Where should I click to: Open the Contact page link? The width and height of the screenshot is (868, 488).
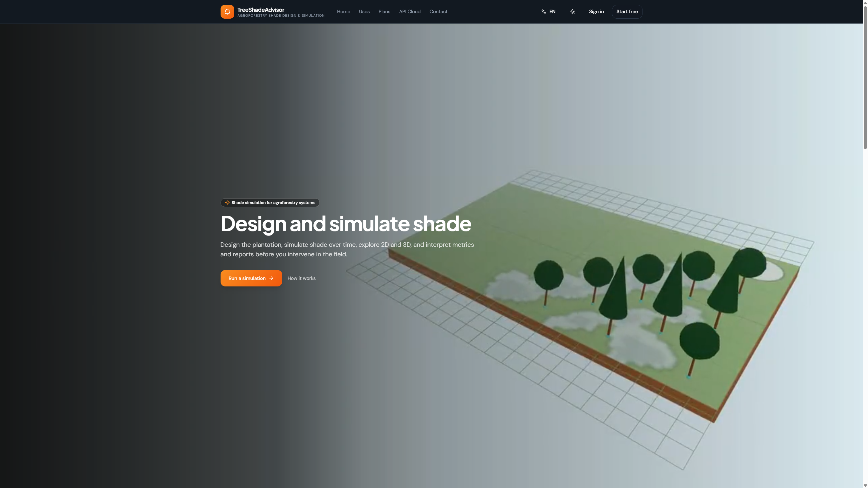pyautogui.click(x=438, y=12)
